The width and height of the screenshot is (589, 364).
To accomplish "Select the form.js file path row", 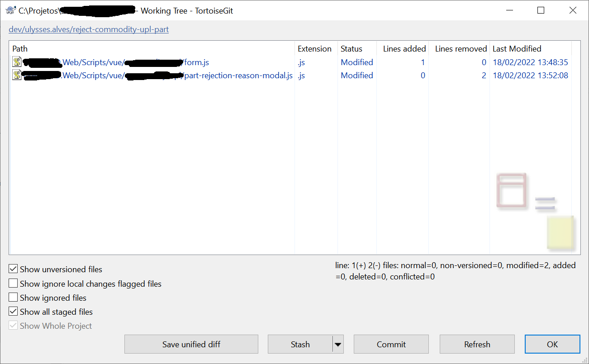I will click(115, 62).
